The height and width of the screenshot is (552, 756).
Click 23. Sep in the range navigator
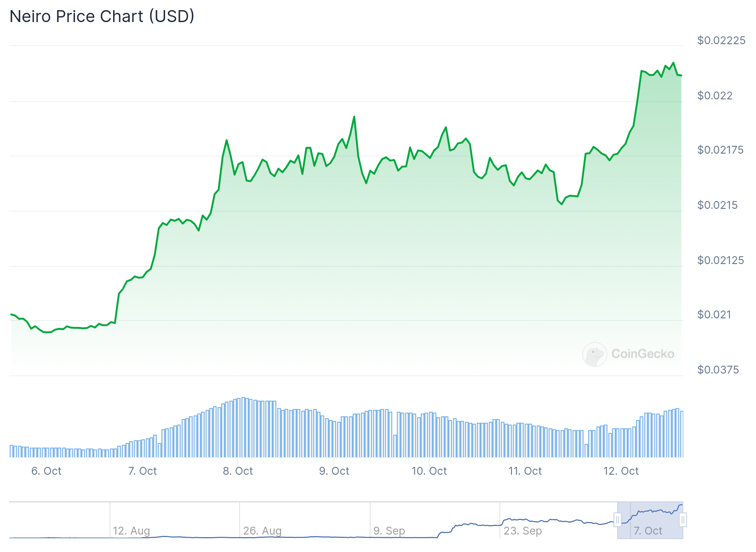pyautogui.click(x=523, y=531)
